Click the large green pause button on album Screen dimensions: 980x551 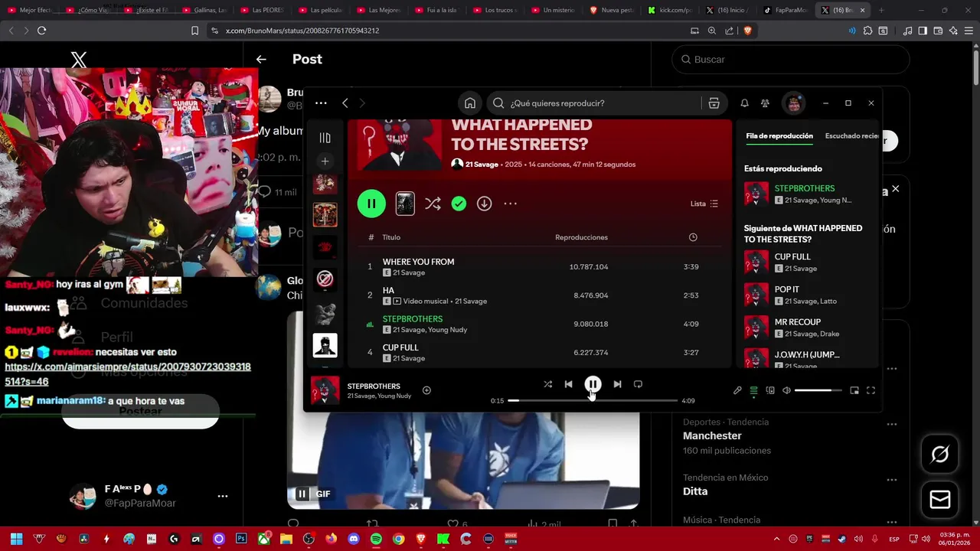click(371, 204)
